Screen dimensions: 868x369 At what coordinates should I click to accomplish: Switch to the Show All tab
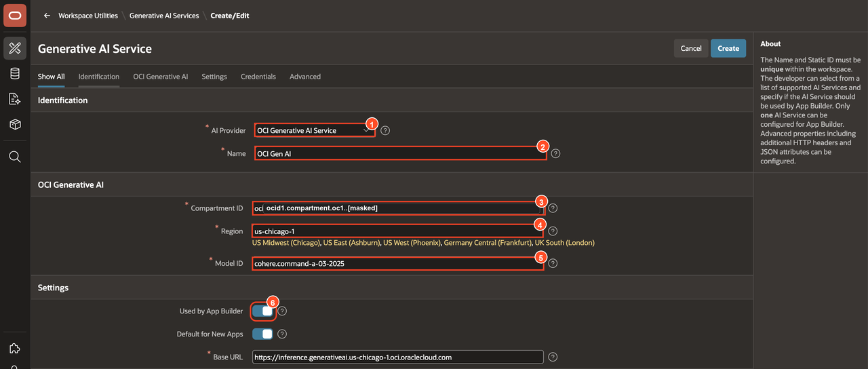(x=52, y=77)
